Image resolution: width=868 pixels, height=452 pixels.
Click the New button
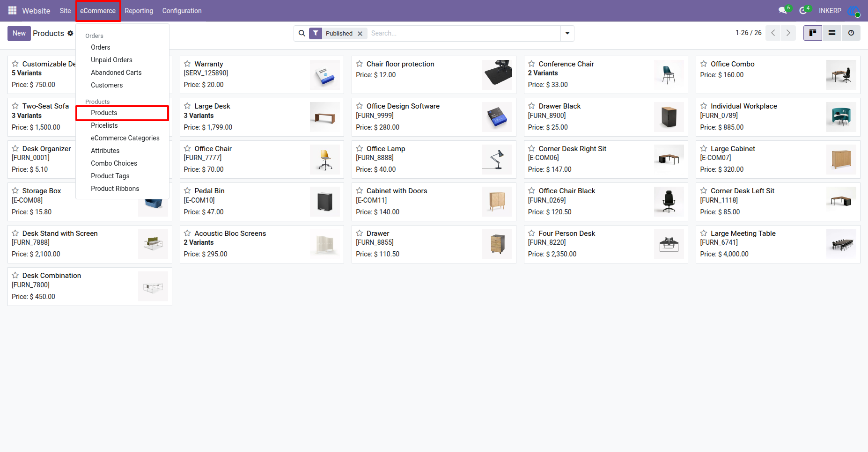point(19,33)
